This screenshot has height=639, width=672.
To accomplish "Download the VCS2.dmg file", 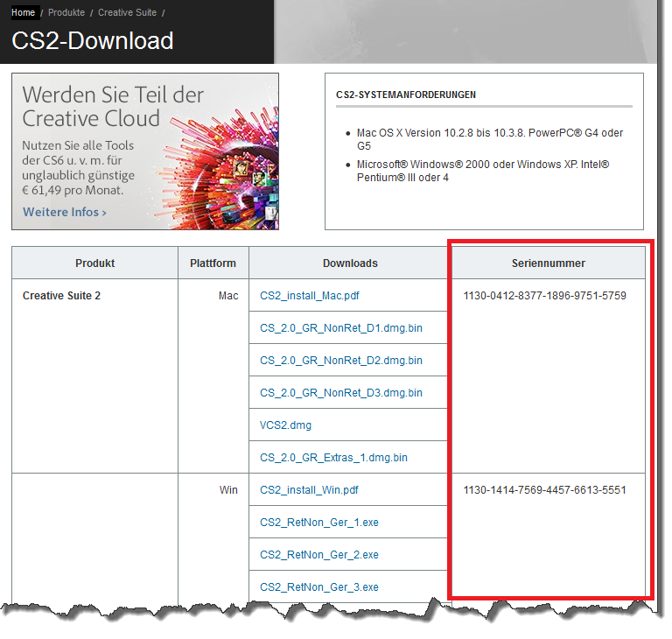I will click(x=285, y=425).
